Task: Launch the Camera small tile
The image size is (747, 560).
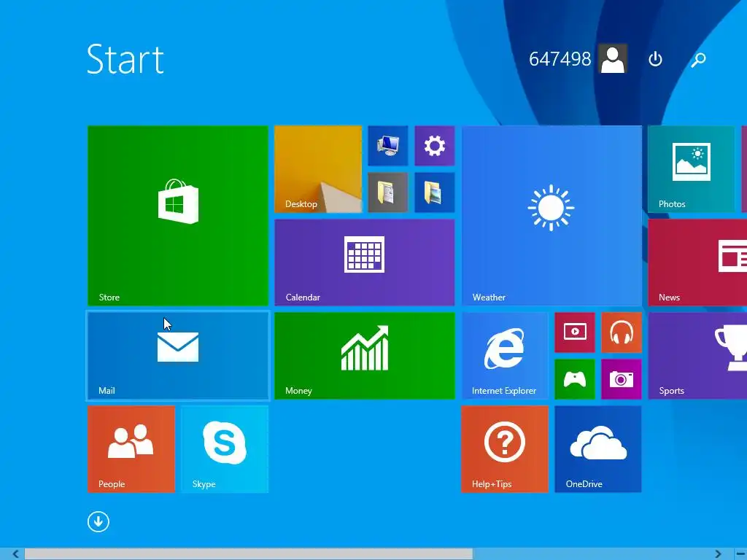Action: coord(622,378)
